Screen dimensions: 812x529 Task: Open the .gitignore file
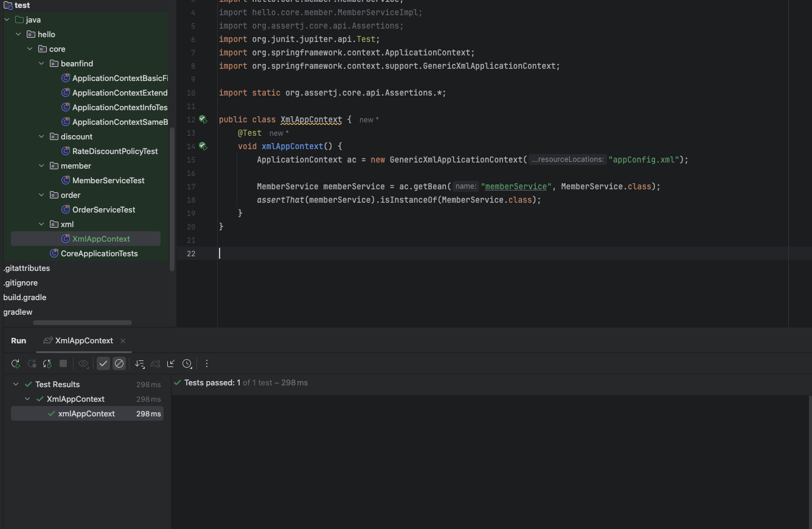pos(21,283)
